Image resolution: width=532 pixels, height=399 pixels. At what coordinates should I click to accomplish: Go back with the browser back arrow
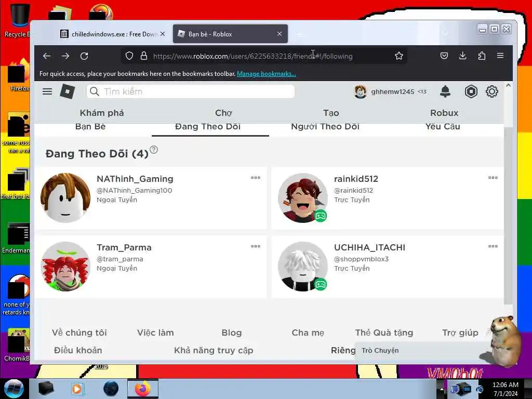click(47, 56)
